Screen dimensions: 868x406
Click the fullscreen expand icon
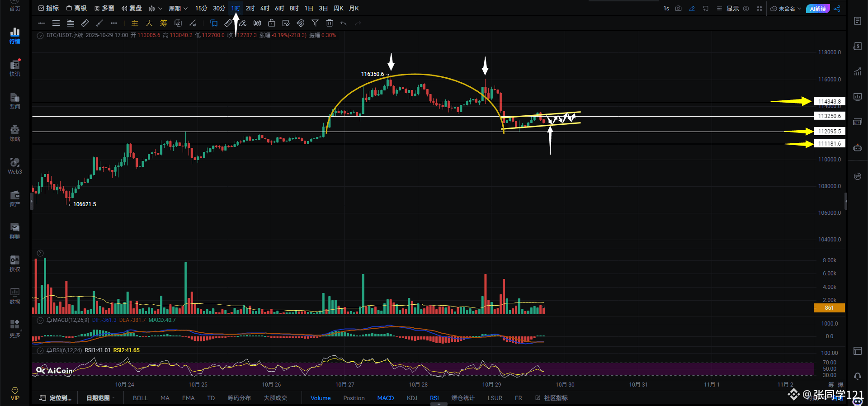click(x=759, y=9)
